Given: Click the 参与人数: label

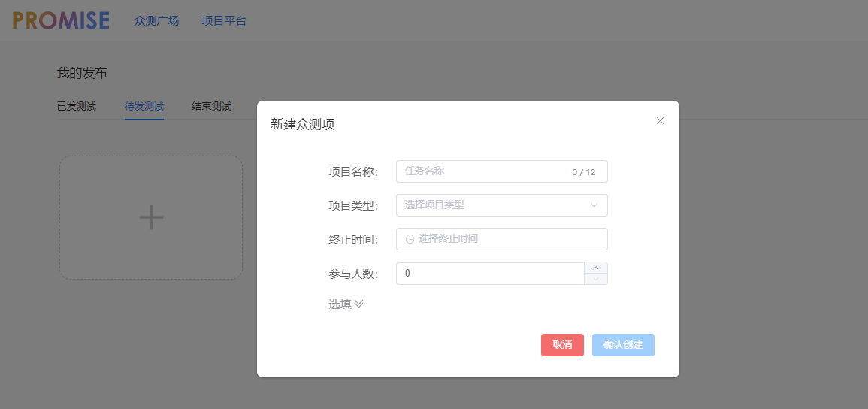Looking at the screenshot, I should 353,274.
